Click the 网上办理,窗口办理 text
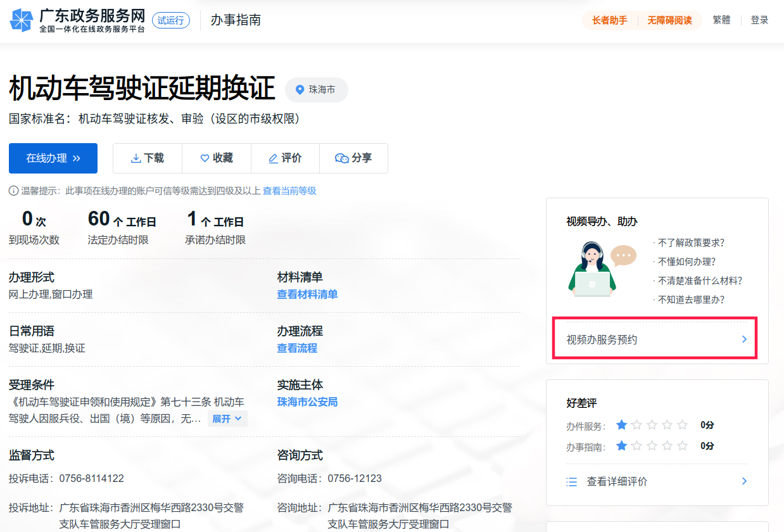The image size is (784, 532). click(x=51, y=294)
